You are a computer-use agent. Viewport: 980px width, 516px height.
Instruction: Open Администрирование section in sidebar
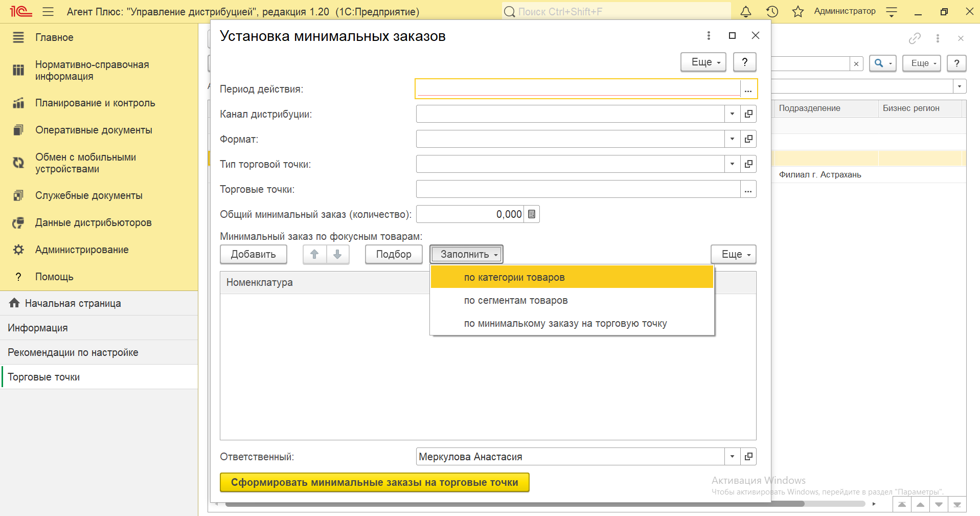point(82,250)
